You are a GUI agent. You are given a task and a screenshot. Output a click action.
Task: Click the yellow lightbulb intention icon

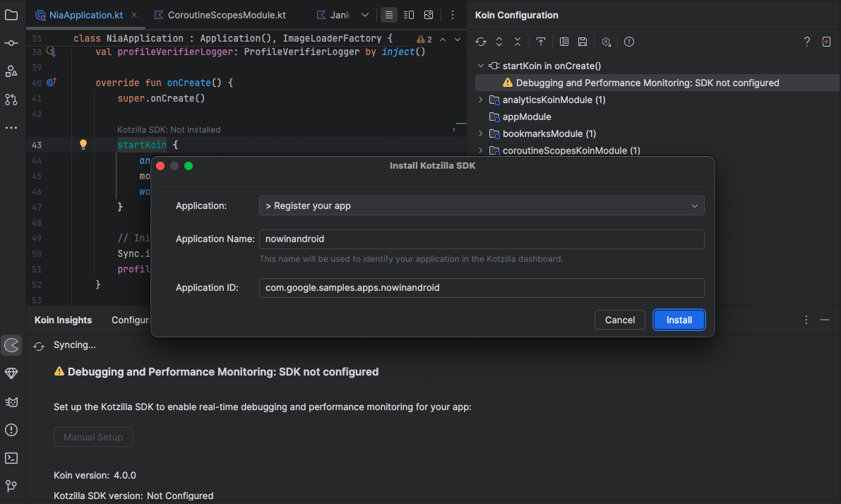83,145
